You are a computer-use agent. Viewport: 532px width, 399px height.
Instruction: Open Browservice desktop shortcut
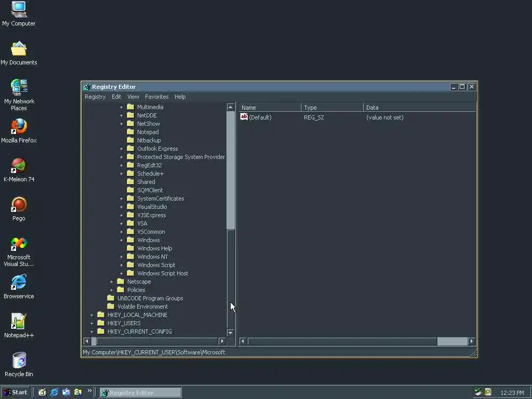click(19, 287)
